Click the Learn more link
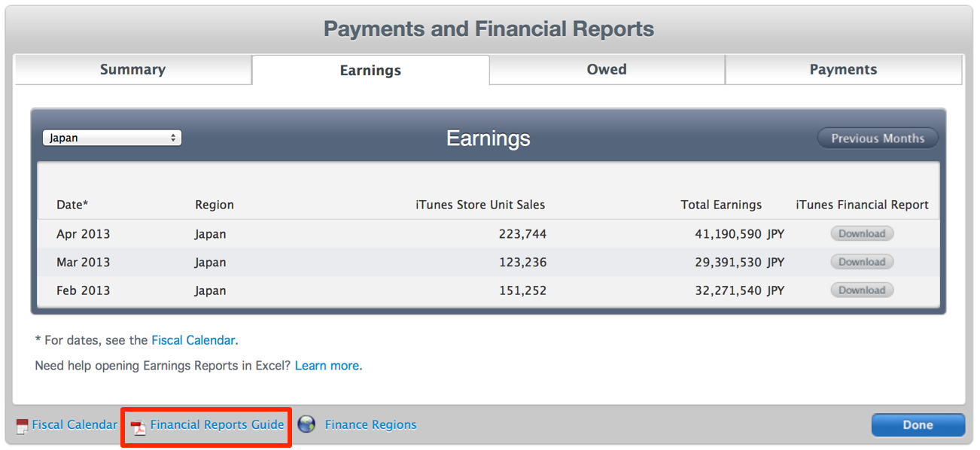The width and height of the screenshot is (980, 450). click(327, 366)
